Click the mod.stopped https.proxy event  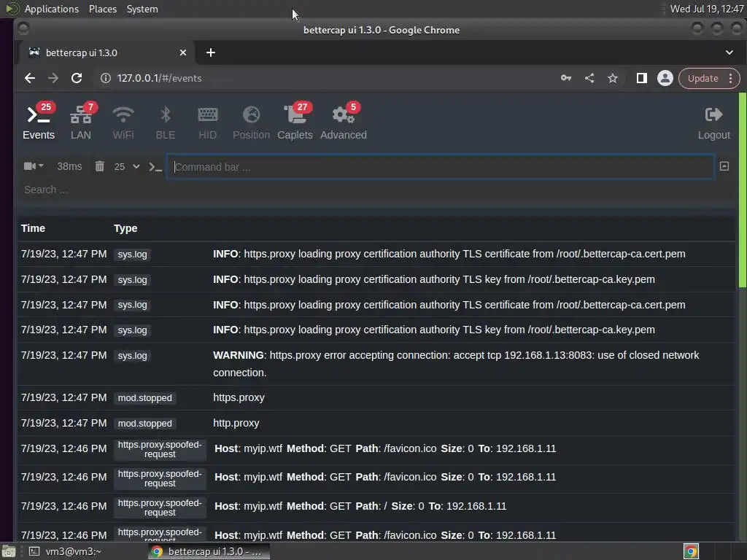coord(376,397)
